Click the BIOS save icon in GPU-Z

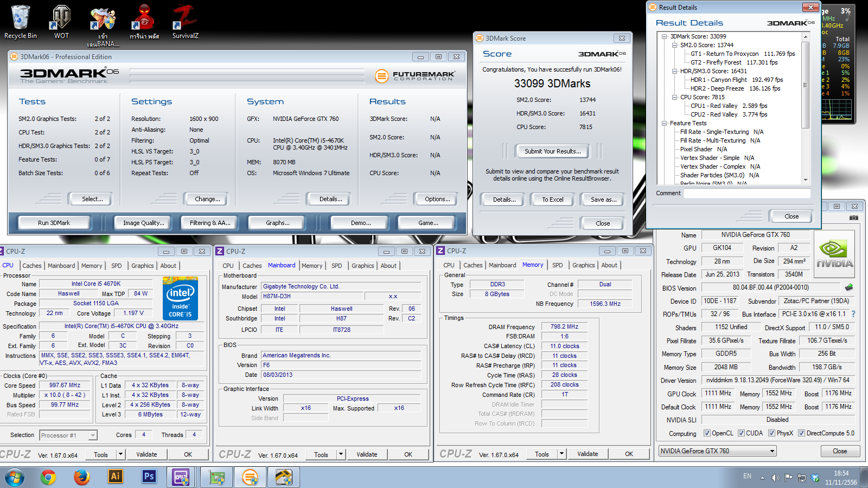849,287
